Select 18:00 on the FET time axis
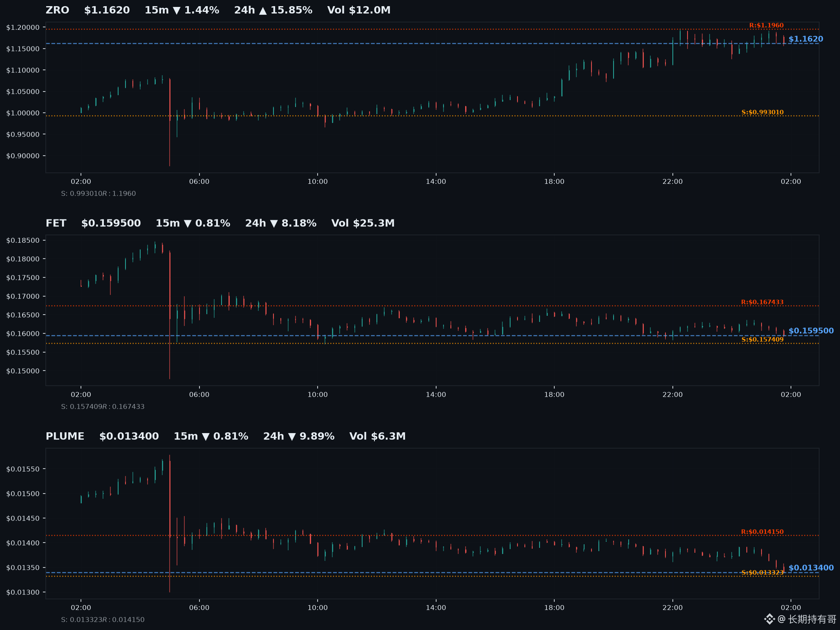840x630 pixels. (x=554, y=395)
